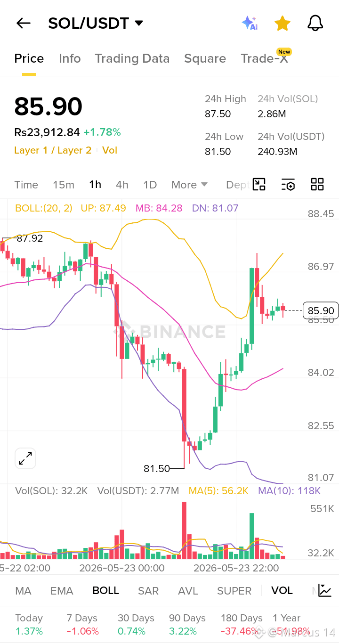Open price alerts bell icon
Image resolution: width=339 pixels, height=644 pixels.
pos(315,23)
